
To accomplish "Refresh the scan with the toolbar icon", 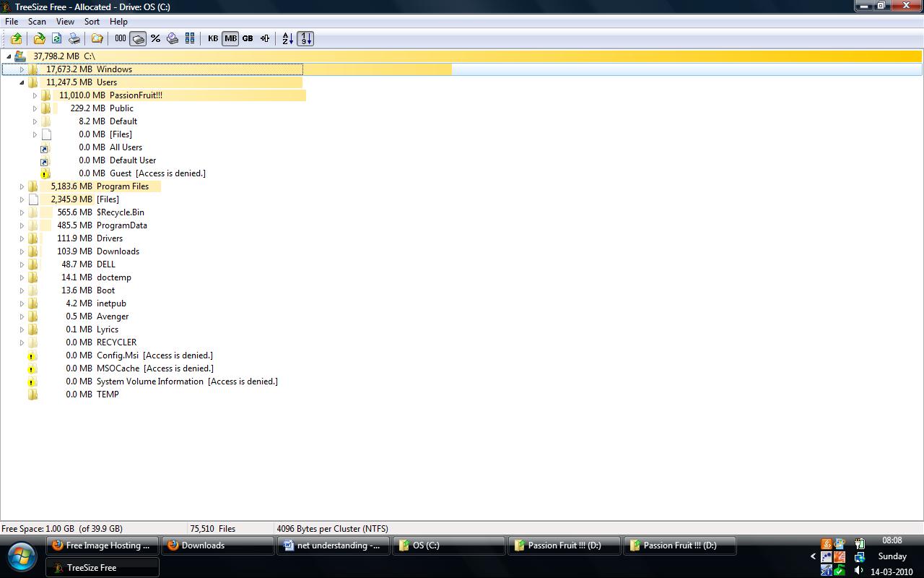I will click(x=56, y=38).
